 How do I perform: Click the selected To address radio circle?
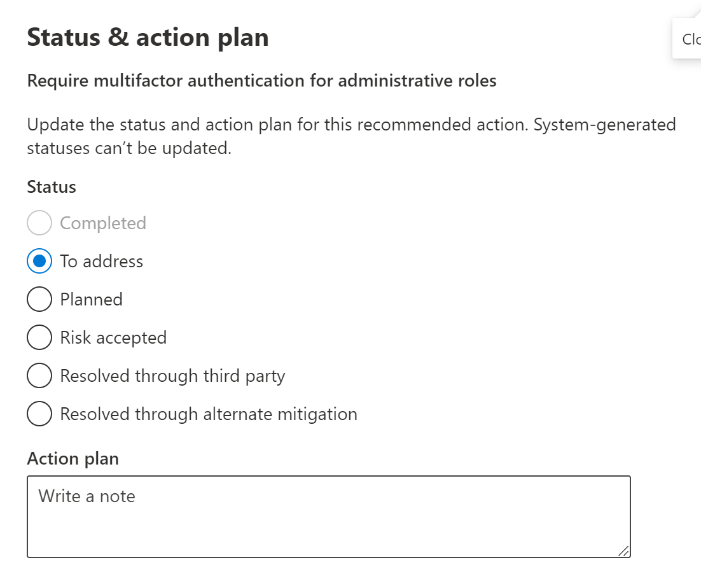[39, 262]
